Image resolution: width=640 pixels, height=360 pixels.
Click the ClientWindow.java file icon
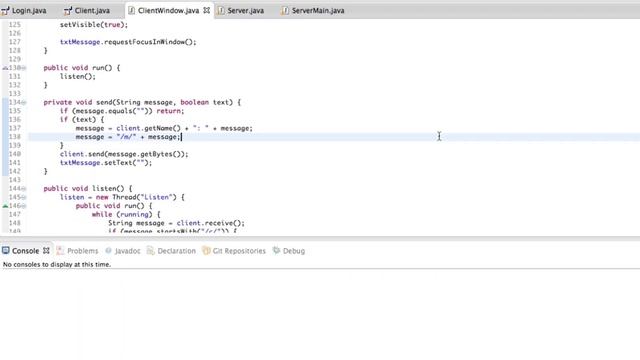point(131,11)
